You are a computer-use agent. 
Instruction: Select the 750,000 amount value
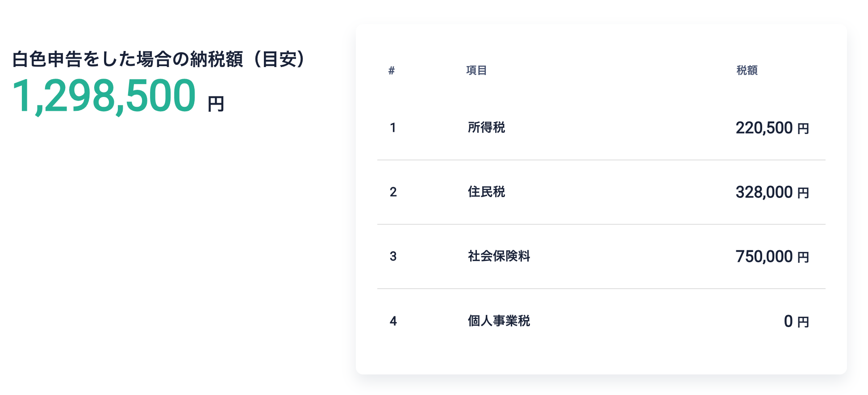tap(764, 256)
